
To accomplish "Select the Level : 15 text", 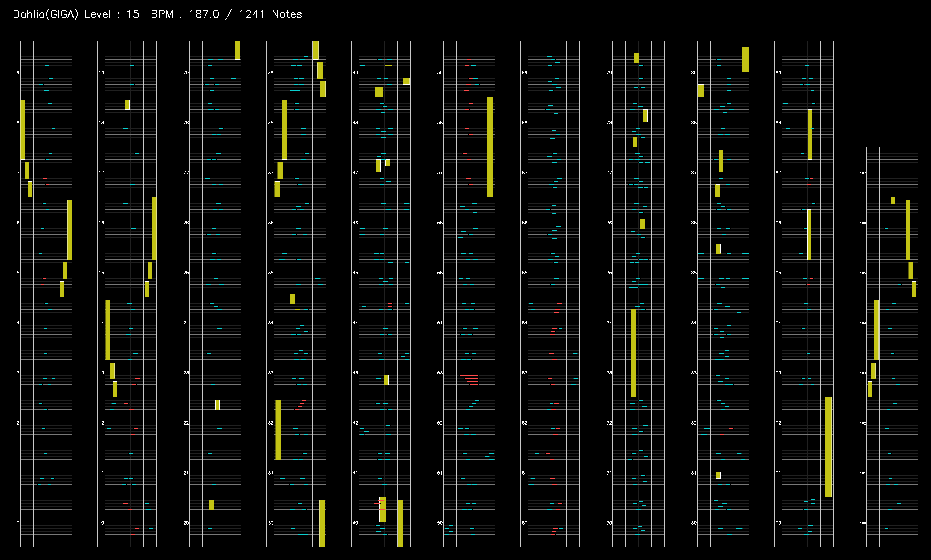I will click(112, 14).
